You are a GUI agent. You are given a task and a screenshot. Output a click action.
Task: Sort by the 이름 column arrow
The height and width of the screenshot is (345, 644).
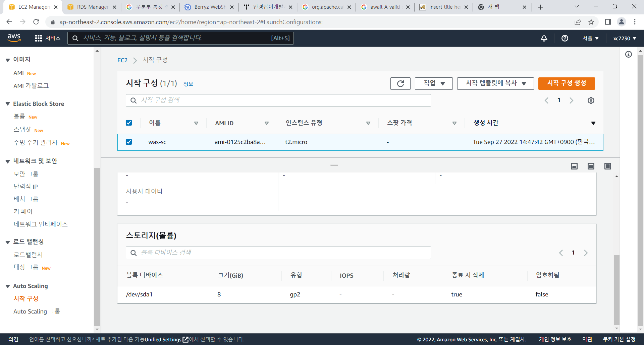pyautogui.click(x=196, y=123)
